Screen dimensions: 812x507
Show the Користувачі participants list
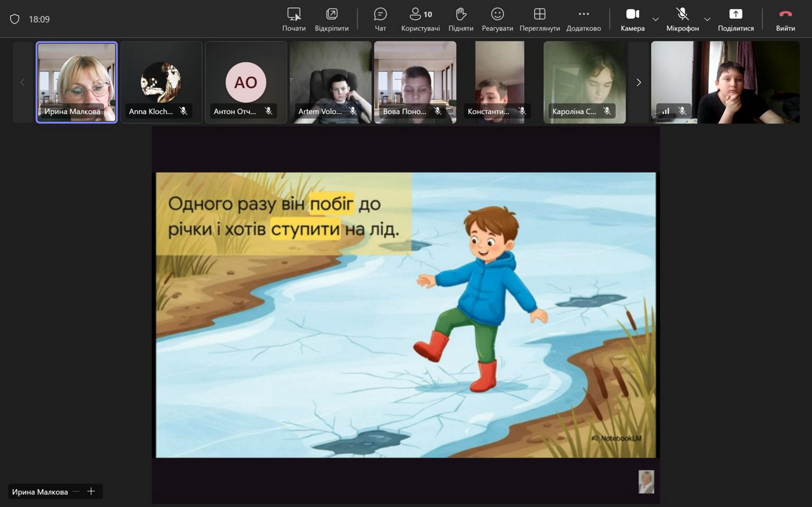pyautogui.click(x=420, y=19)
